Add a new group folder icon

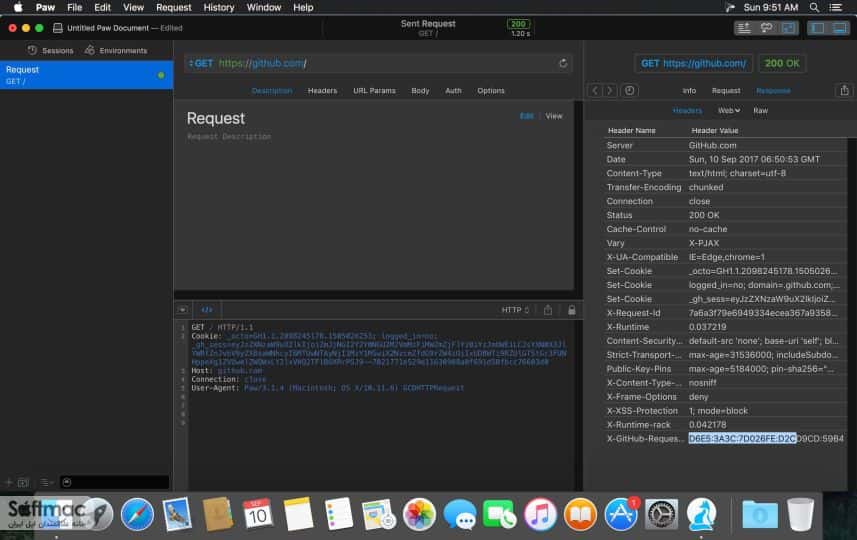(x=24, y=483)
